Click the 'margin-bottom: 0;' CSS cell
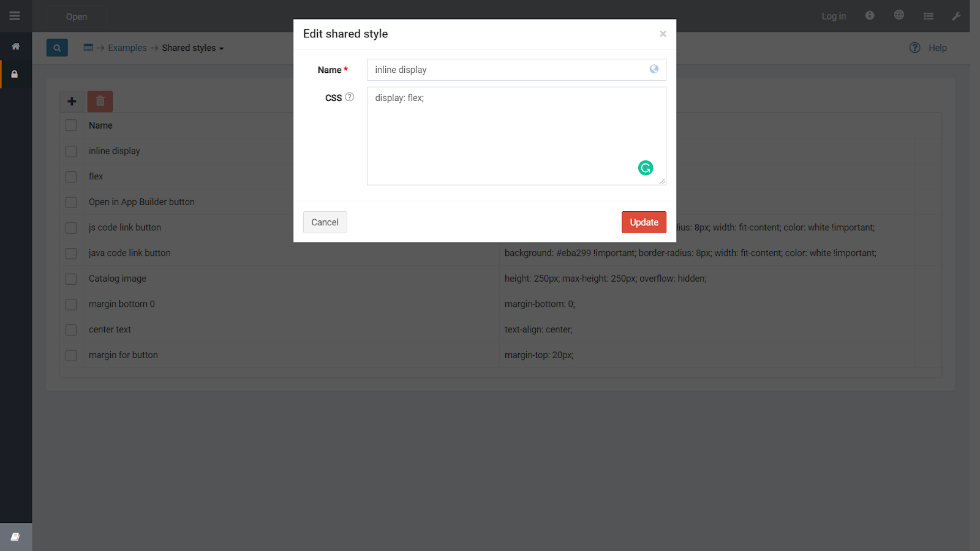 540,304
